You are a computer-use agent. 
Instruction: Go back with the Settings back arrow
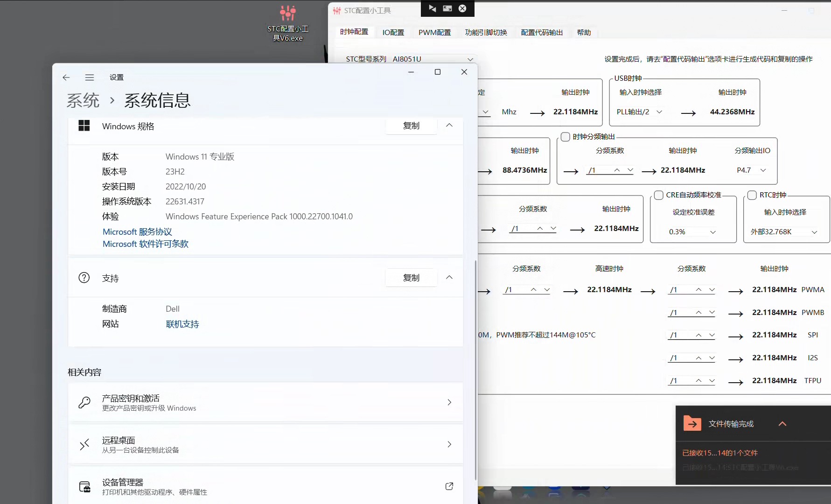(66, 77)
